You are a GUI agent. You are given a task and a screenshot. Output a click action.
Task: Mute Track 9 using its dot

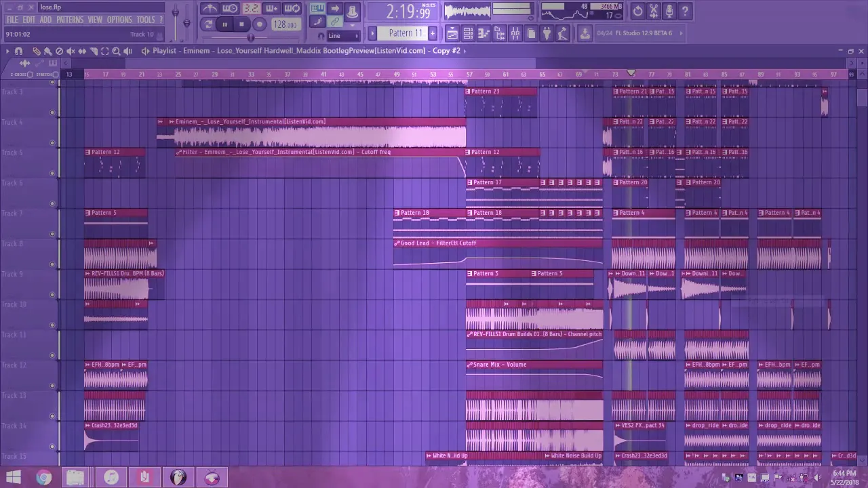(x=52, y=295)
